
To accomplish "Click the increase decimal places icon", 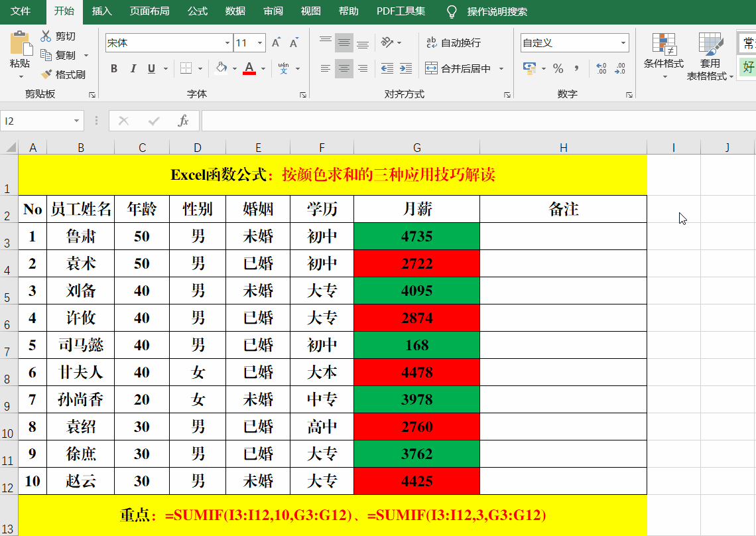I will pos(601,68).
